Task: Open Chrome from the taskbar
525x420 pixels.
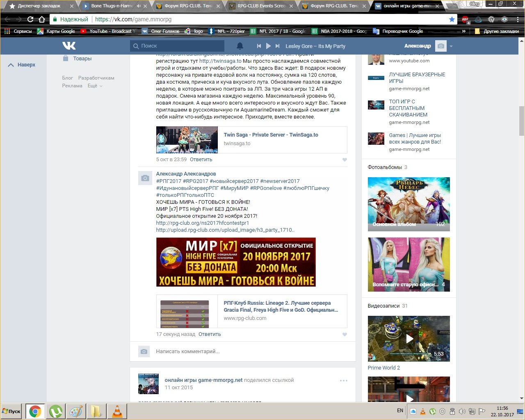Action: click(x=35, y=411)
